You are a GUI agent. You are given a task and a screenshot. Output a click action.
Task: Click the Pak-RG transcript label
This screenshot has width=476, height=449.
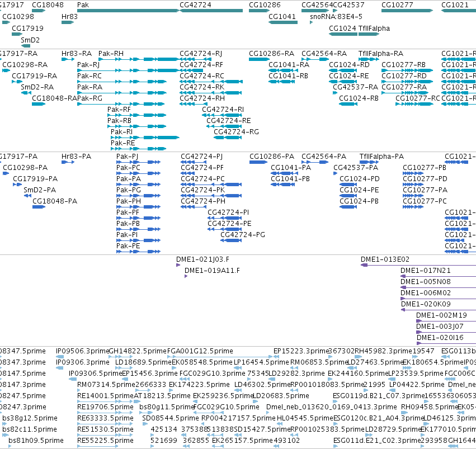pos(89,98)
